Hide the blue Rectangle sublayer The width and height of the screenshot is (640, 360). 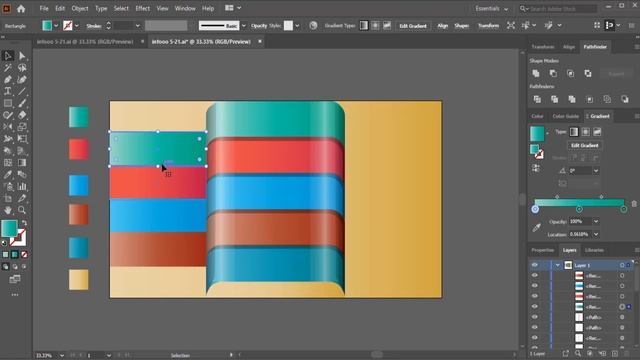[535, 286]
